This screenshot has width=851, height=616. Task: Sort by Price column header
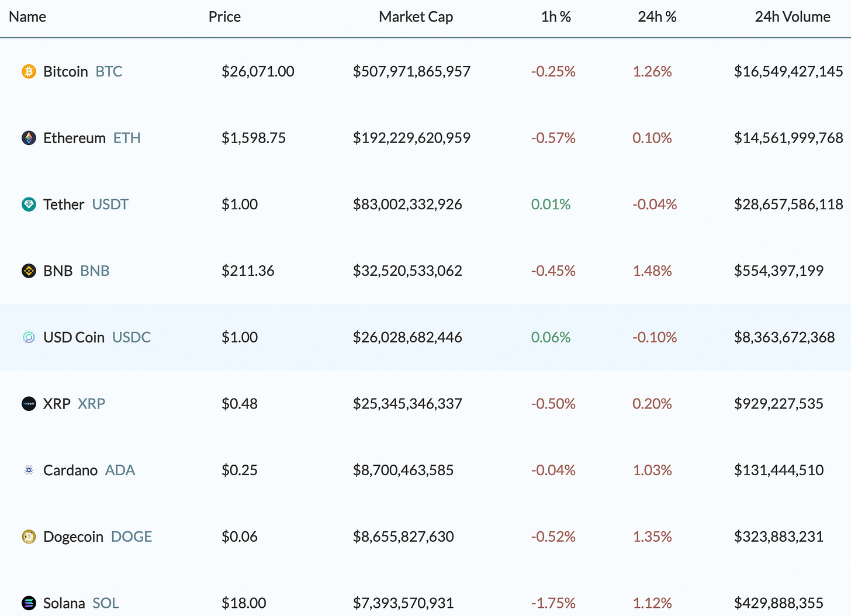[224, 17]
